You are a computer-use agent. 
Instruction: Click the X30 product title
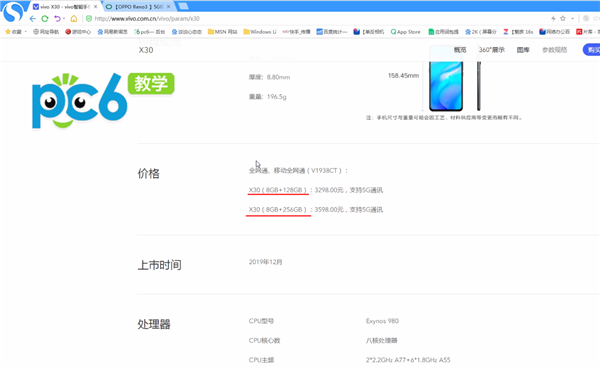(146, 50)
